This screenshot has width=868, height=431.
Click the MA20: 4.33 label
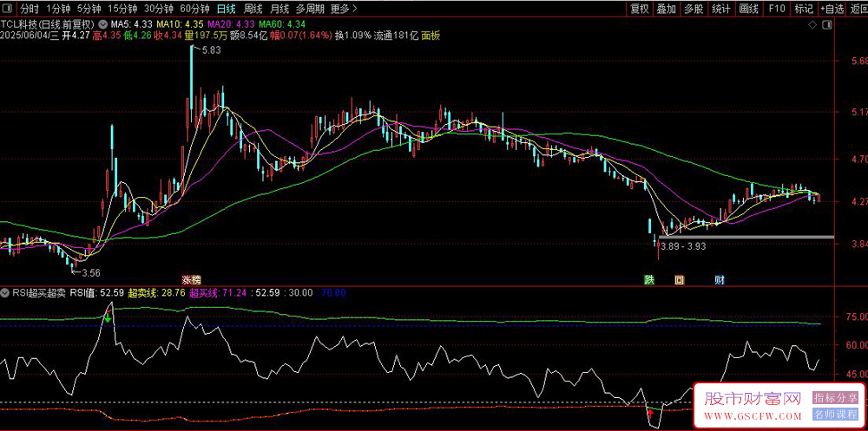pyautogui.click(x=232, y=24)
